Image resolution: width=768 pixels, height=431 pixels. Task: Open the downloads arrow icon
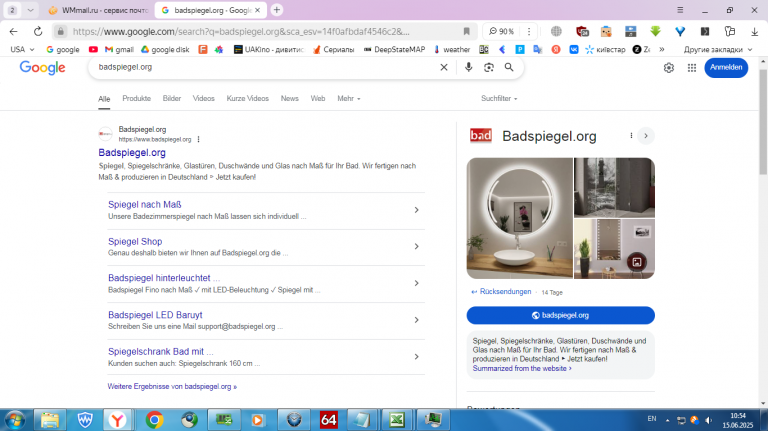point(754,31)
